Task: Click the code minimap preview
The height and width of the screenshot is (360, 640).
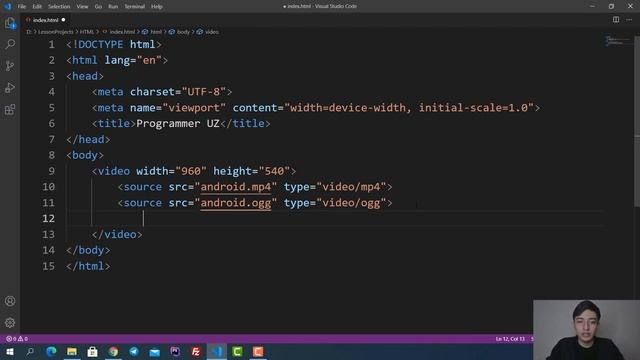Action: click(x=618, y=41)
